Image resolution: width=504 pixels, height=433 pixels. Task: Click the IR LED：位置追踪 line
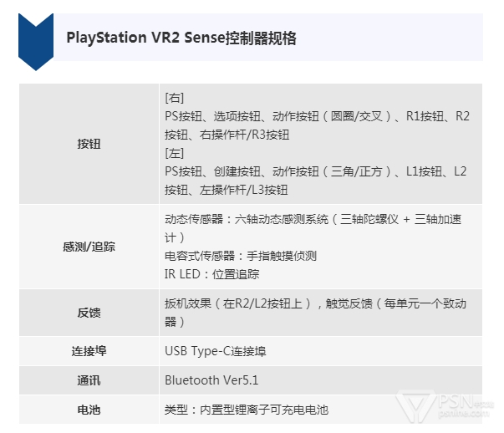click(211, 274)
